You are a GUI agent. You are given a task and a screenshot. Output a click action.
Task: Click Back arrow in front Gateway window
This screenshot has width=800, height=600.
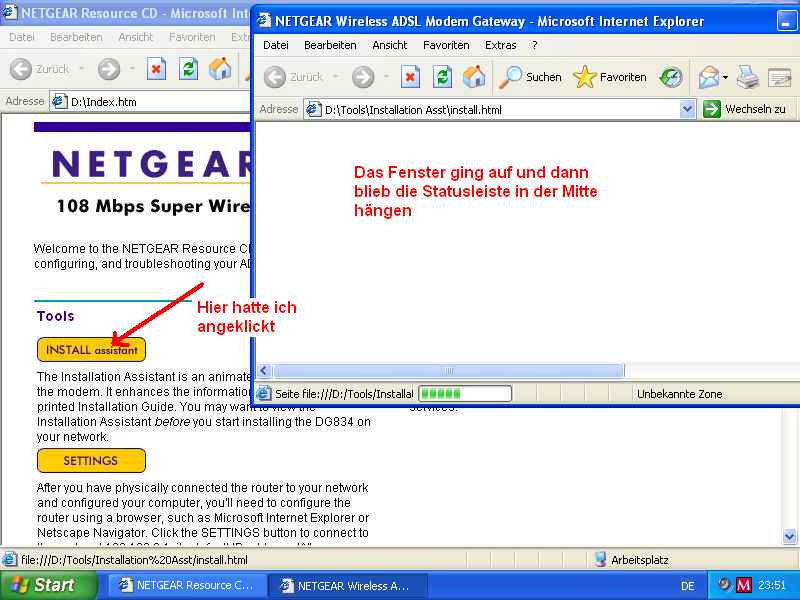coord(274,77)
